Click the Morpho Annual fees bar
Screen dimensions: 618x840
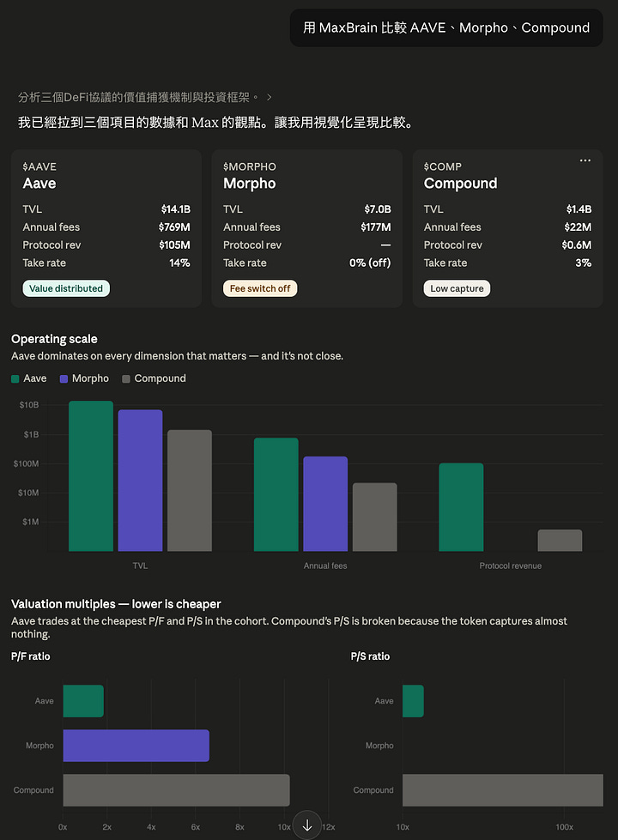[325, 504]
